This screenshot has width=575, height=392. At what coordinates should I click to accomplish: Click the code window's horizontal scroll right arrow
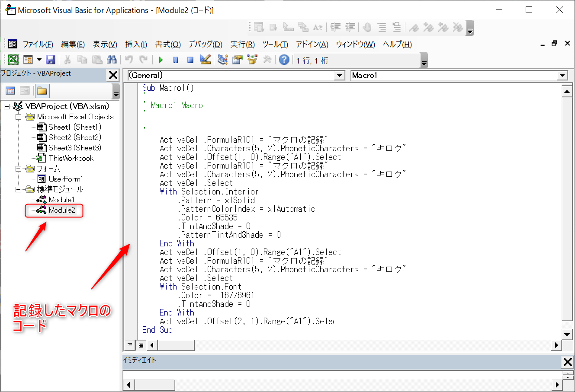(557, 345)
